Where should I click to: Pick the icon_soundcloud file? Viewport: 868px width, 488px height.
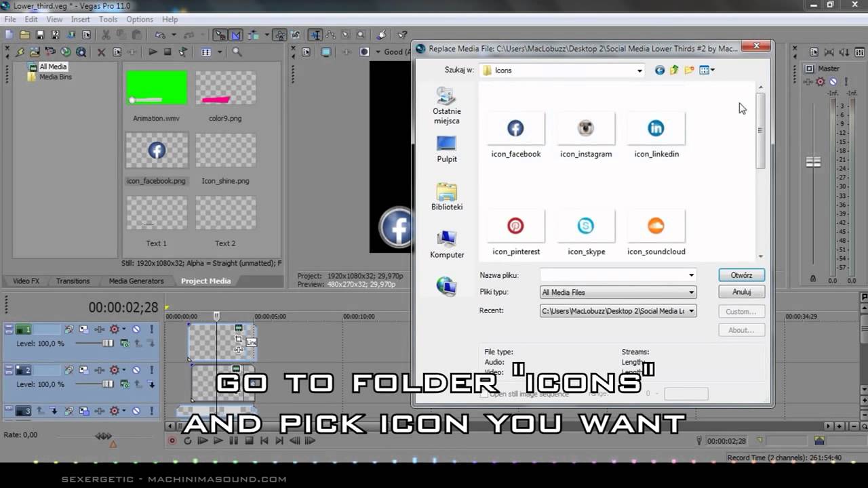click(x=656, y=233)
